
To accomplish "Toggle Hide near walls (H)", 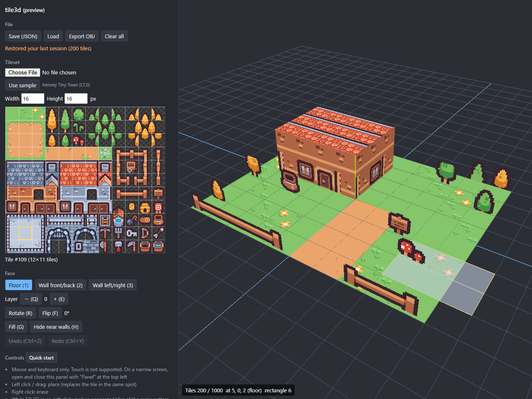I will tap(56, 327).
